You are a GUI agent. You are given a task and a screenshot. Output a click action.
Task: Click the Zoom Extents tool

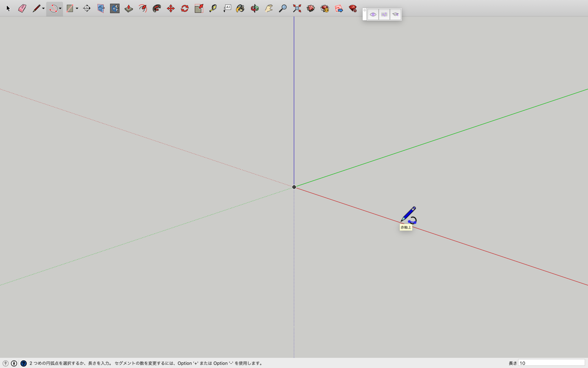coord(297,8)
